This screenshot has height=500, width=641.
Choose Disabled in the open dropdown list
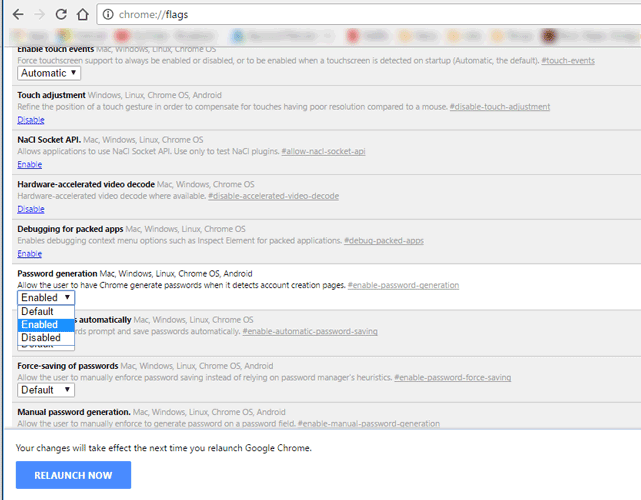pyautogui.click(x=46, y=338)
